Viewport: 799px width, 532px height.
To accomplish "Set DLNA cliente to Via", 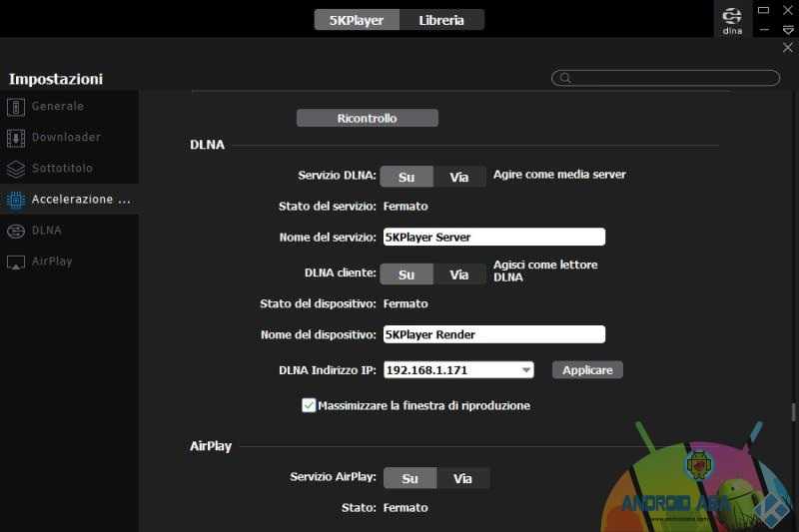I will pos(459,274).
